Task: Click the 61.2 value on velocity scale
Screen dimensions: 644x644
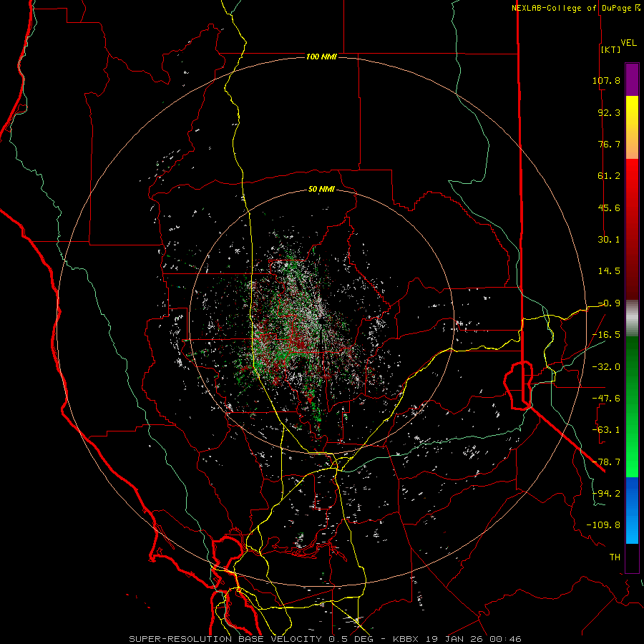Action: coord(609,176)
